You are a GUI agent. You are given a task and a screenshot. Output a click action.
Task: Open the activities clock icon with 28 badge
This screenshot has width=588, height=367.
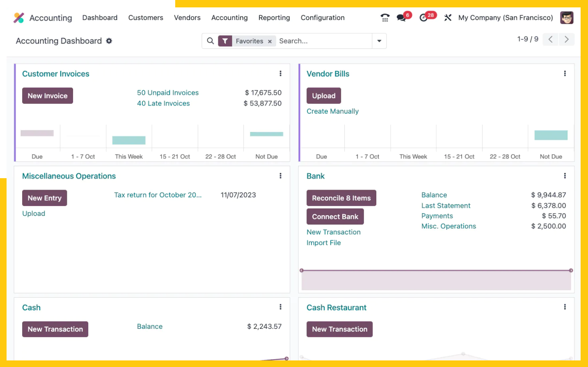(x=423, y=18)
